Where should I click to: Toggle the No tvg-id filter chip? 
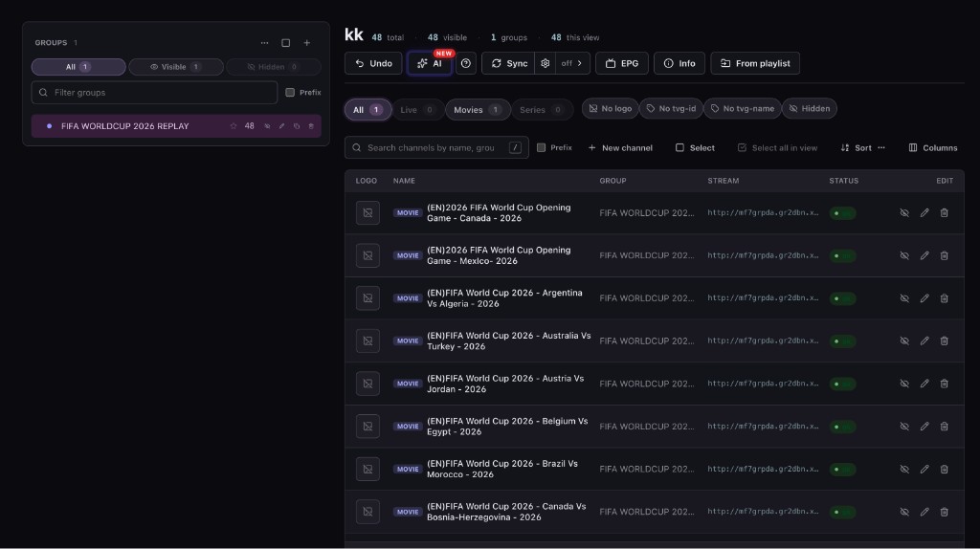click(671, 108)
